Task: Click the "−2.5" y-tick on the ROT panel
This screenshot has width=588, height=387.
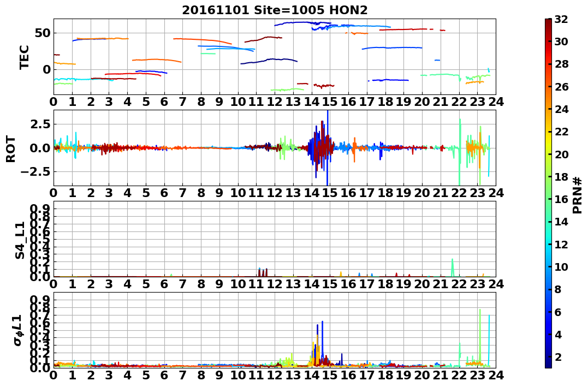Action: pyautogui.click(x=37, y=172)
